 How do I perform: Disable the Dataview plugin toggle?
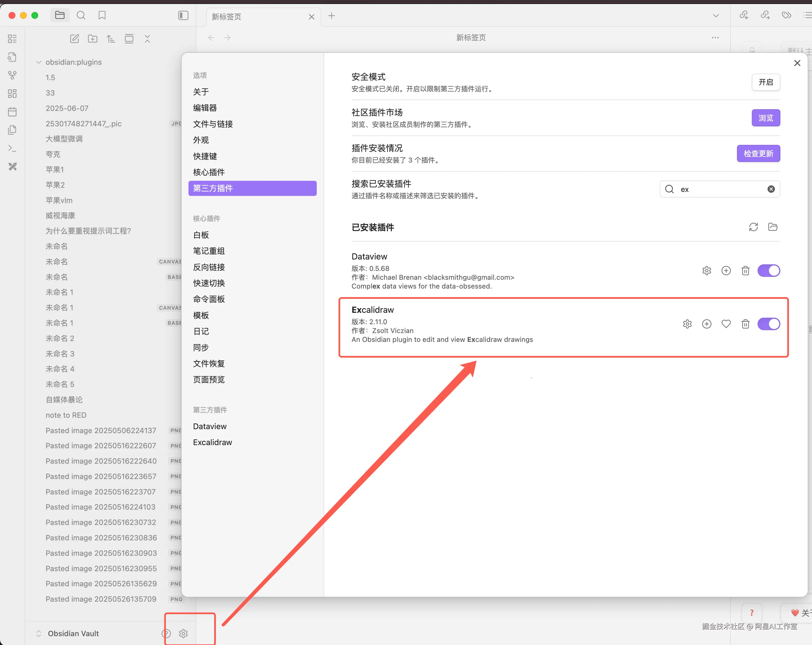(x=768, y=271)
